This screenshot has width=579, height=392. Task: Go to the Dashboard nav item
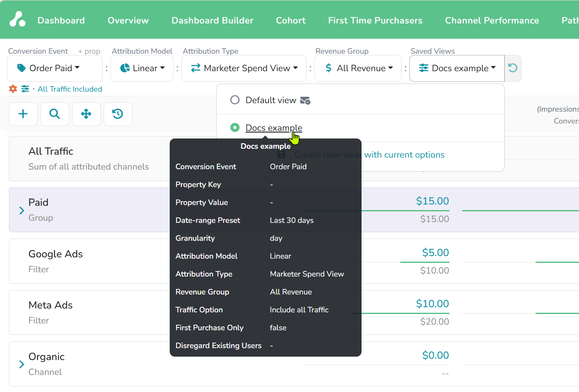[x=61, y=20]
